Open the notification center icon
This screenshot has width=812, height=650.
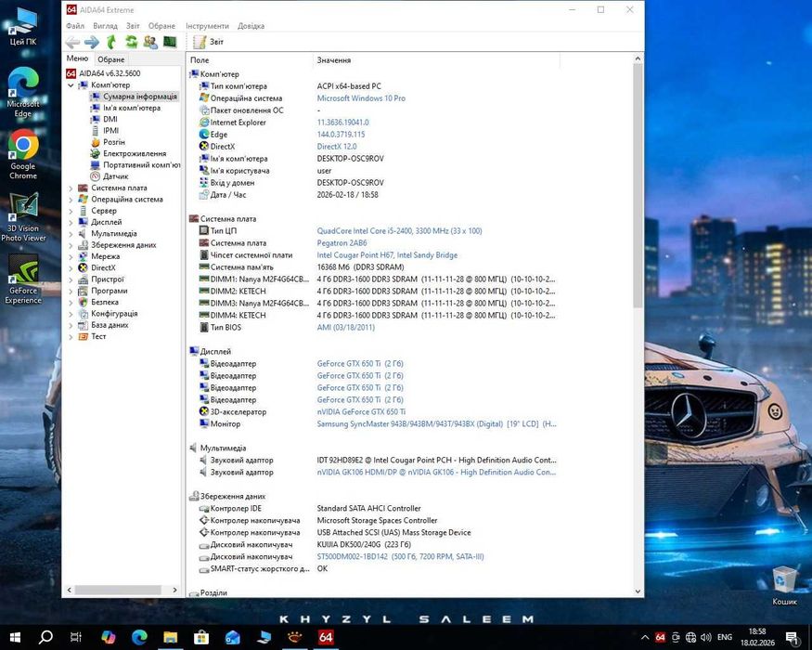click(793, 638)
